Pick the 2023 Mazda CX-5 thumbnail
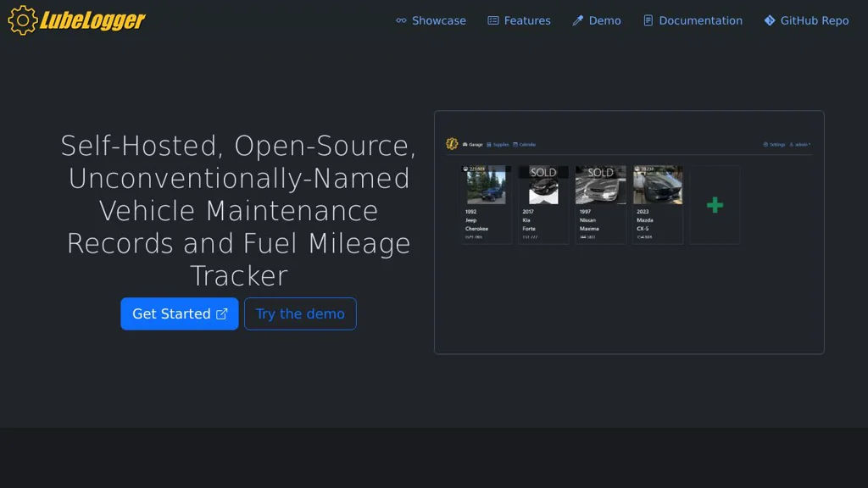Image resolution: width=868 pixels, height=488 pixels. pyautogui.click(x=657, y=186)
